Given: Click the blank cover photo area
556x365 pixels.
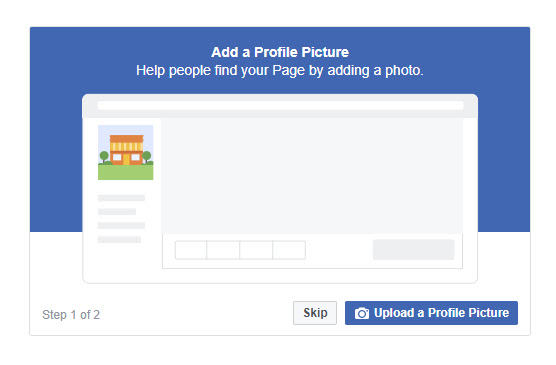Looking at the screenshot, I should pyautogui.click(x=312, y=176).
